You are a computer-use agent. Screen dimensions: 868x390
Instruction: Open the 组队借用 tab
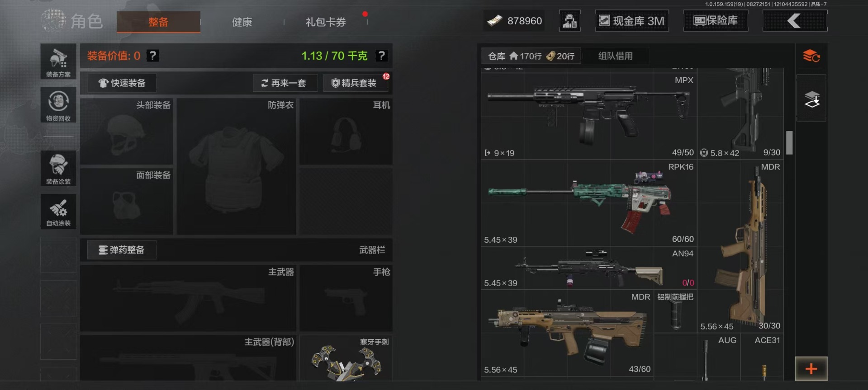point(616,56)
